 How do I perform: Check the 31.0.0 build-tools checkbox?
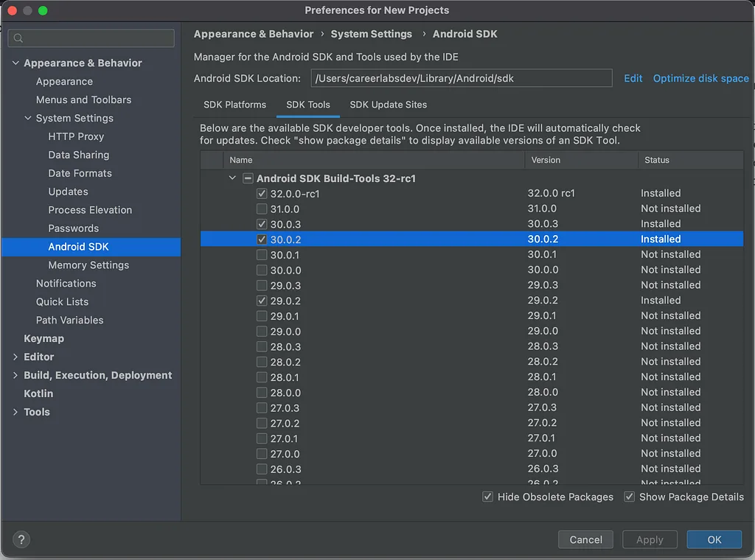[x=262, y=209]
